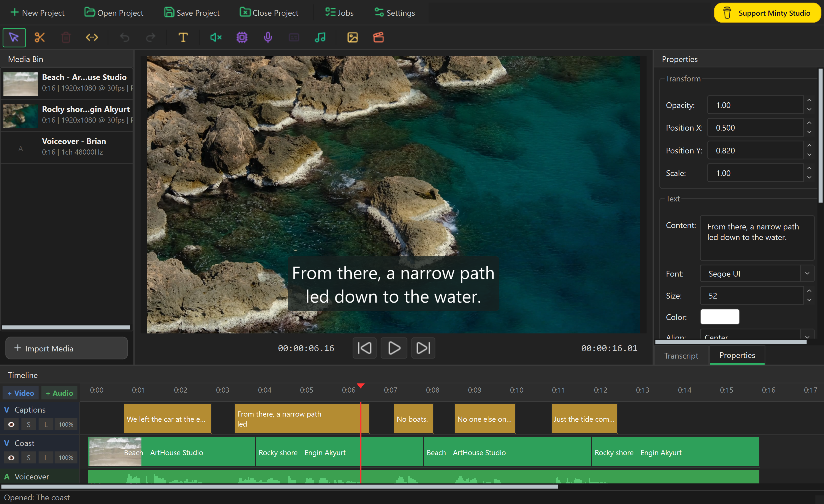Select Voiceover - Brian in Media Bin
824x504 pixels.
[x=67, y=147]
